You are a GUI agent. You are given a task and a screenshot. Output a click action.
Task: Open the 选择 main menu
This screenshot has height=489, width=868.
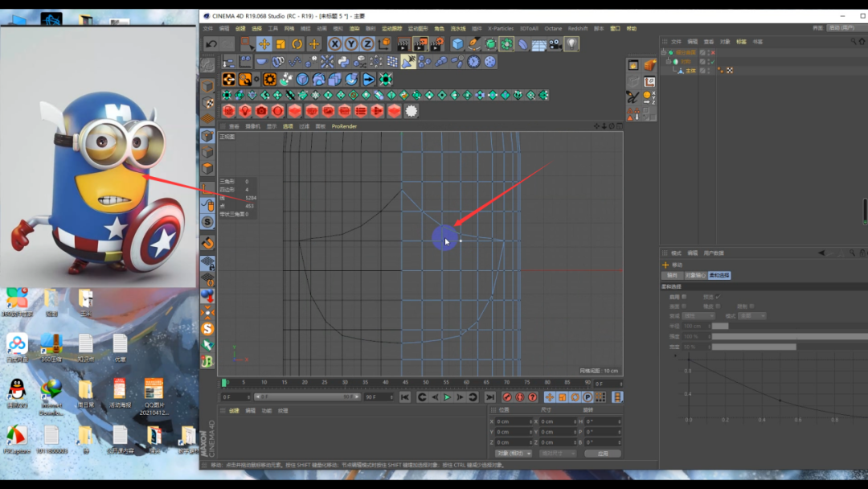click(x=257, y=28)
